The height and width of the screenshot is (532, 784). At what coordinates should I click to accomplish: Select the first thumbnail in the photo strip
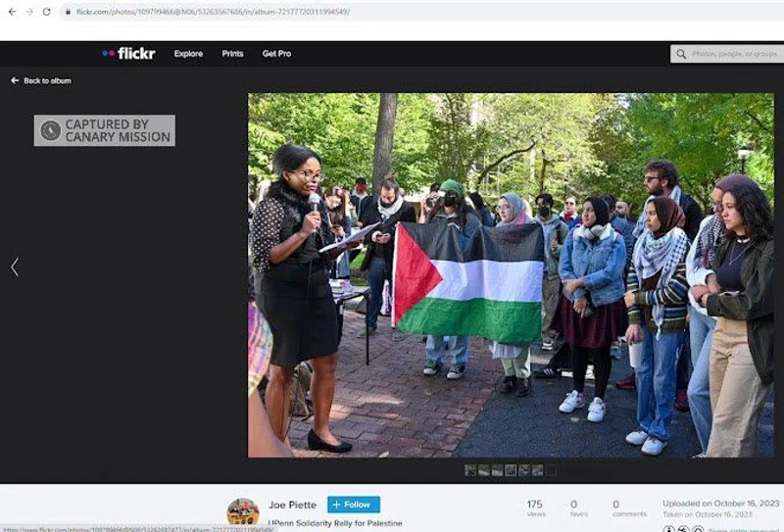pyautogui.click(x=470, y=470)
